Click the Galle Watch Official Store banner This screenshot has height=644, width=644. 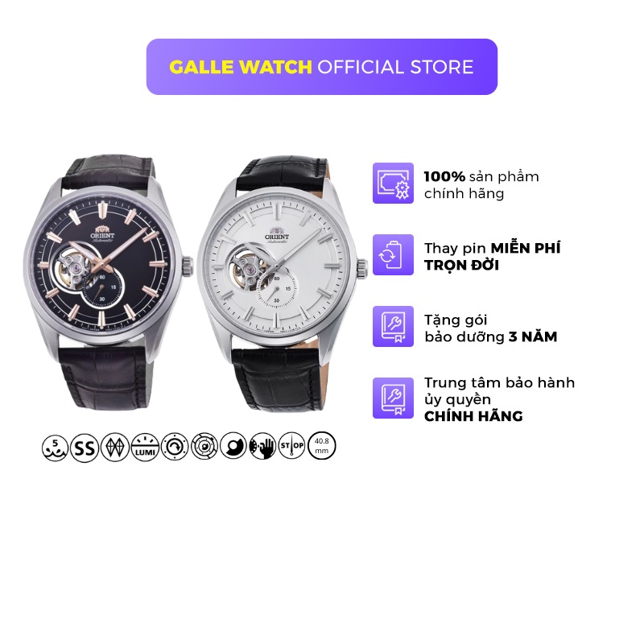pyautogui.click(x=322, y=67)
